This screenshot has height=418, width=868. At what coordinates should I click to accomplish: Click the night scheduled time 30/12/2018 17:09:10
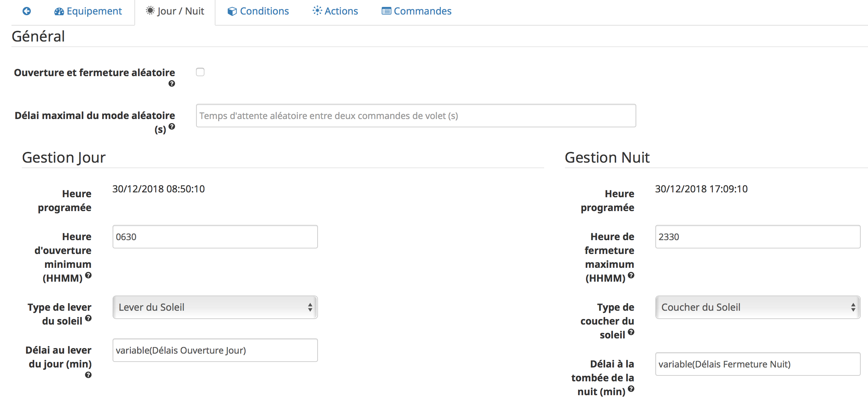point(701,189)
